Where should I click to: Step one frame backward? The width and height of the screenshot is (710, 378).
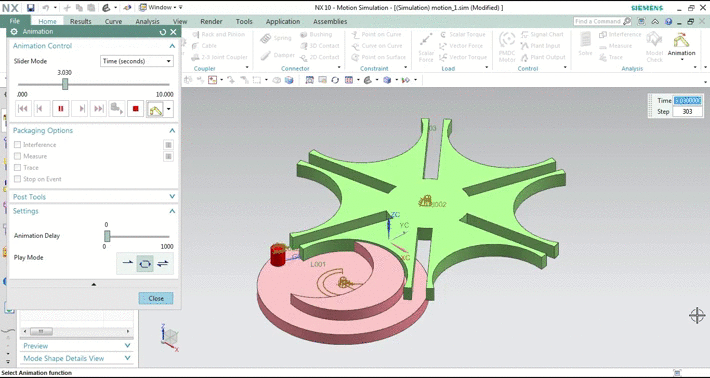pos(42,109)
